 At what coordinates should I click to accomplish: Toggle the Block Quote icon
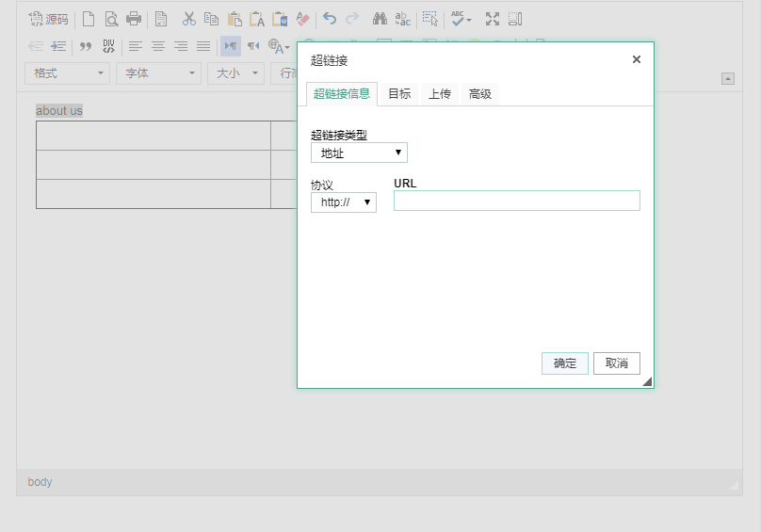point(86,46)
